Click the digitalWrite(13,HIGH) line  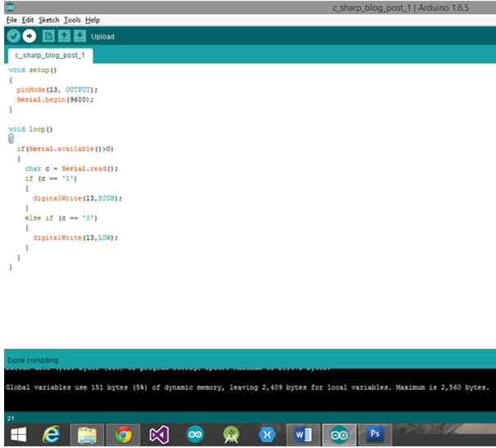[78, 199]
